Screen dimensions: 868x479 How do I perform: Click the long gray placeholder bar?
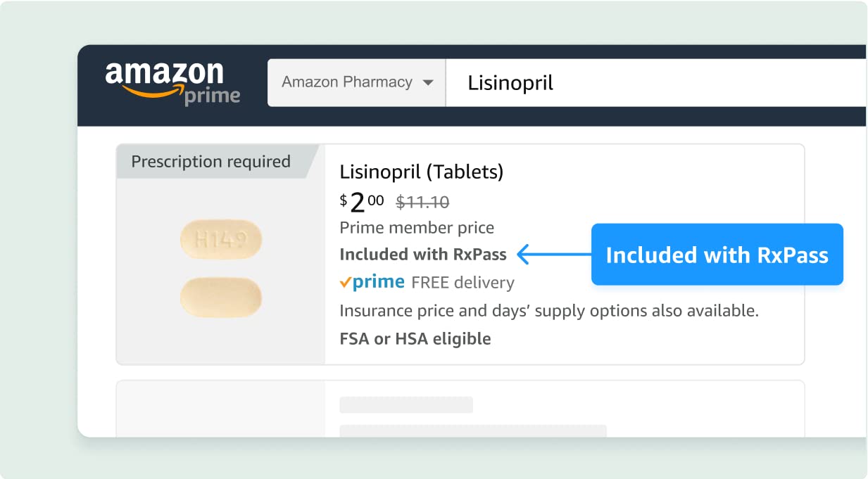point(473,430)
